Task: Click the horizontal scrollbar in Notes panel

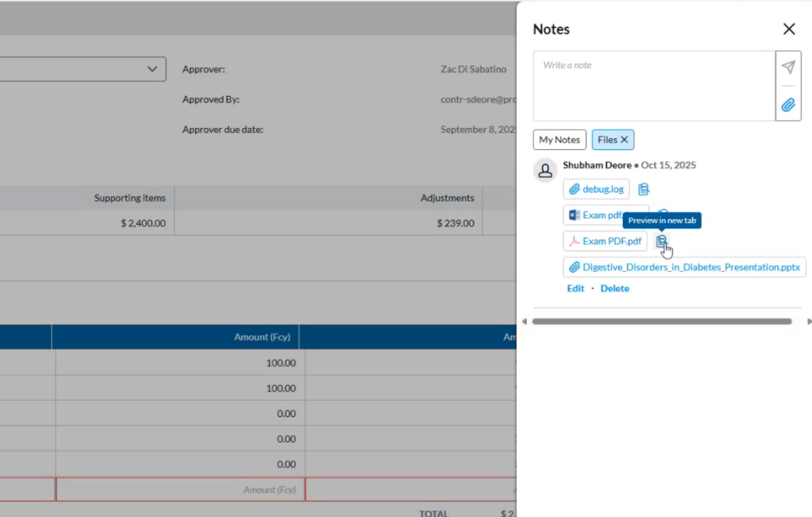Action: (x=661, y=322)
